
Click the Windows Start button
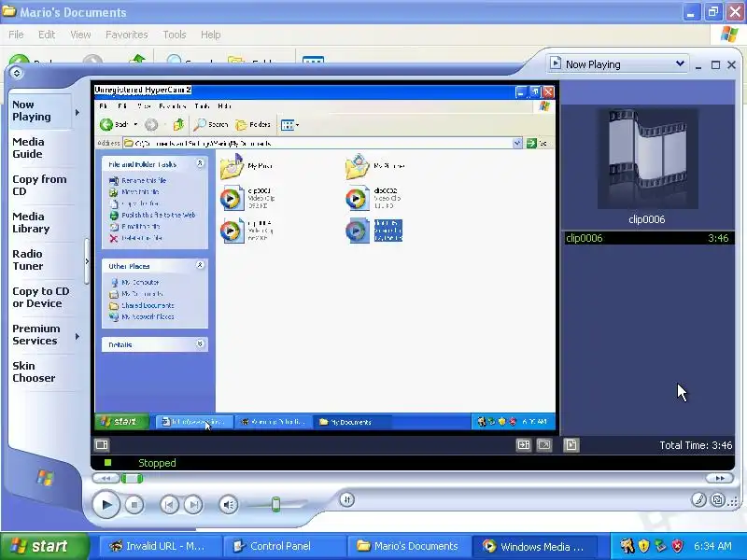pyautogui.click(x=45, y=546)
